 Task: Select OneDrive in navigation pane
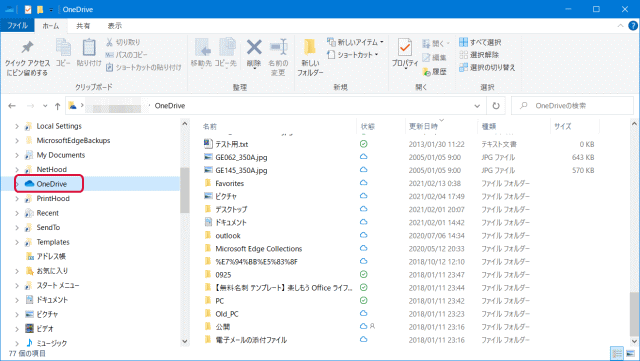pos(51,184)
